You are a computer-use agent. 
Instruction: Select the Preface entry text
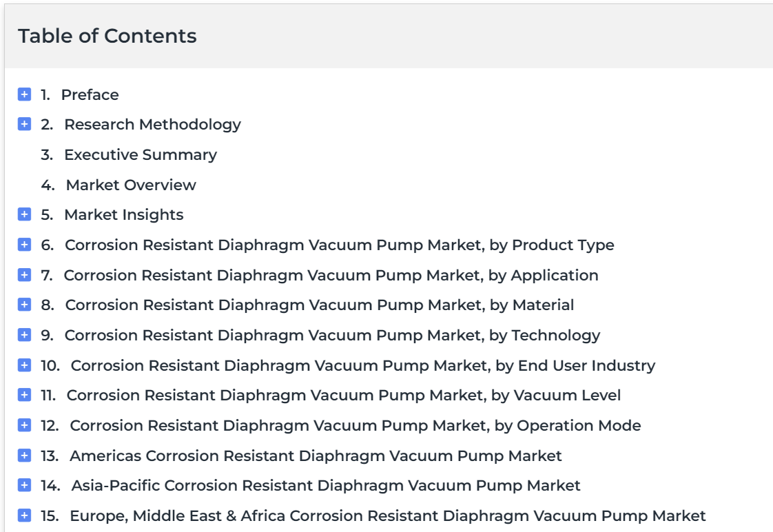[90, 94]
